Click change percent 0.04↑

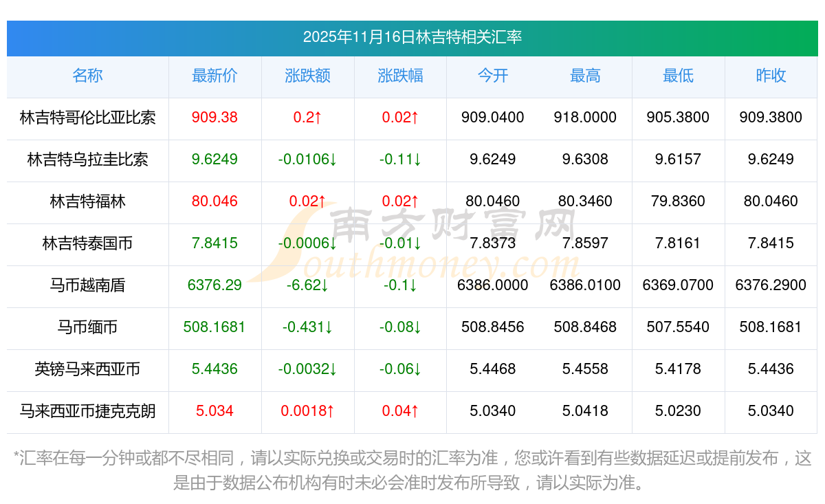tap(400, 411)
